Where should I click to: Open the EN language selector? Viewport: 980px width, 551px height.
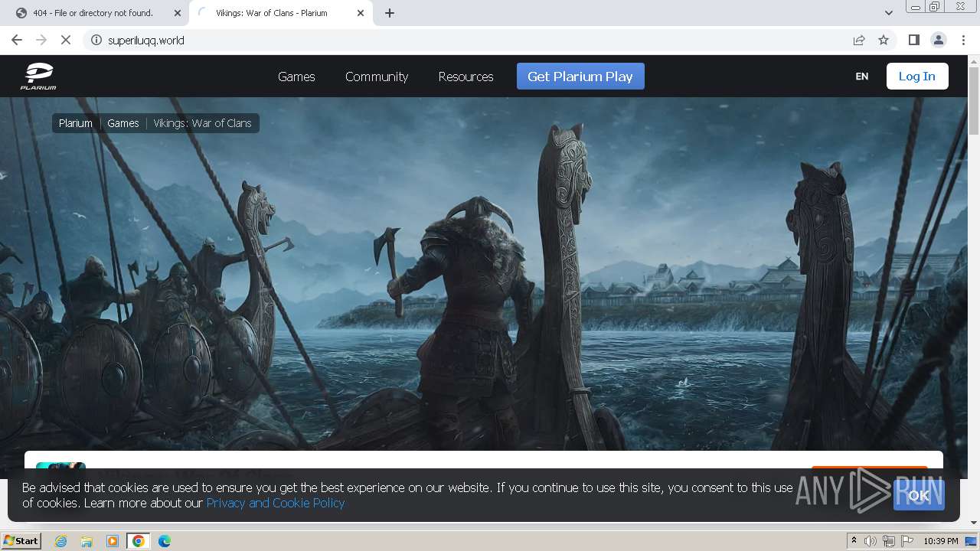tap(862, 77)
